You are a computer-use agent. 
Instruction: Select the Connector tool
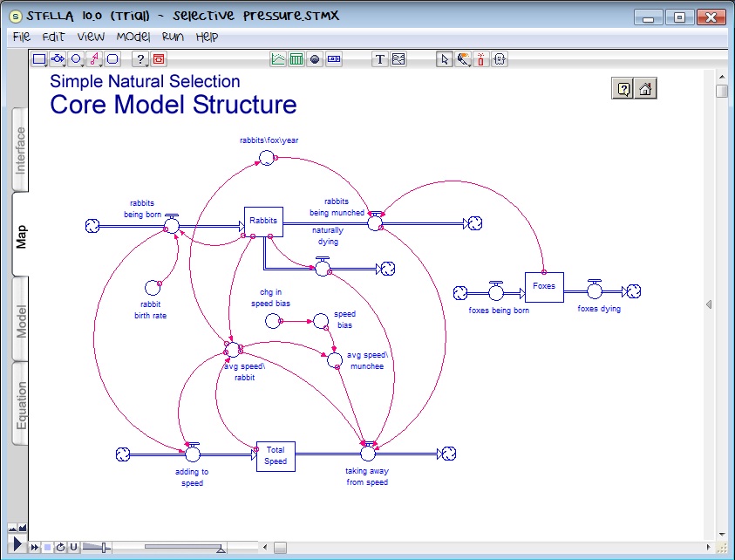[x=93, y=58]
